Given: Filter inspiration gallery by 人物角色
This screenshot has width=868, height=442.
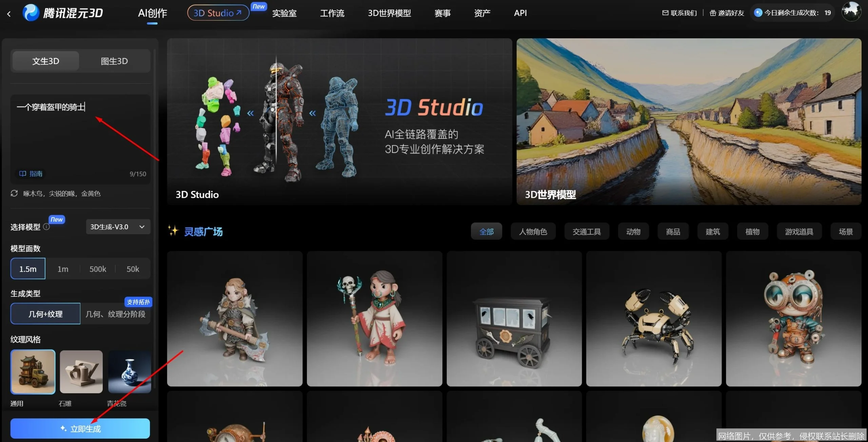Looking at the screenshot, I should tap(533, 232).
